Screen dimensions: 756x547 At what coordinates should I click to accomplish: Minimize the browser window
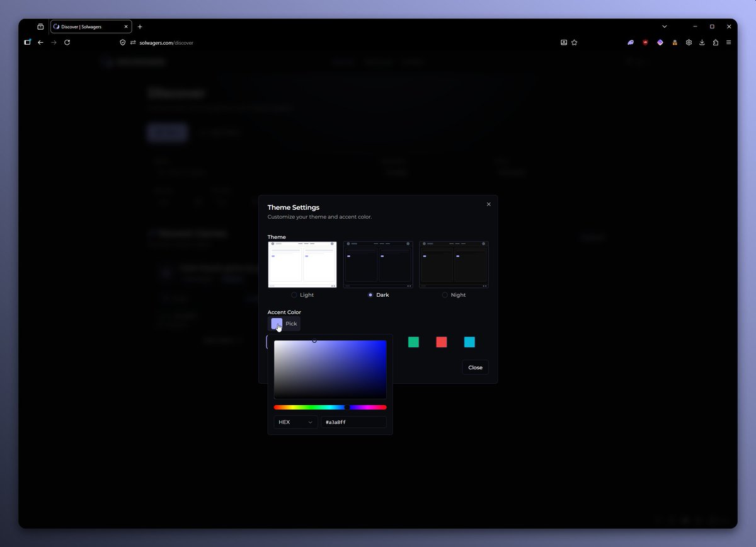[695, 26]
